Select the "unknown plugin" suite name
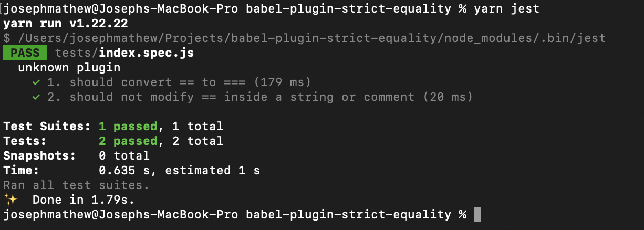The width and height of the screenshot is (644, 230). pyautogui.click(x=69, y=68)
